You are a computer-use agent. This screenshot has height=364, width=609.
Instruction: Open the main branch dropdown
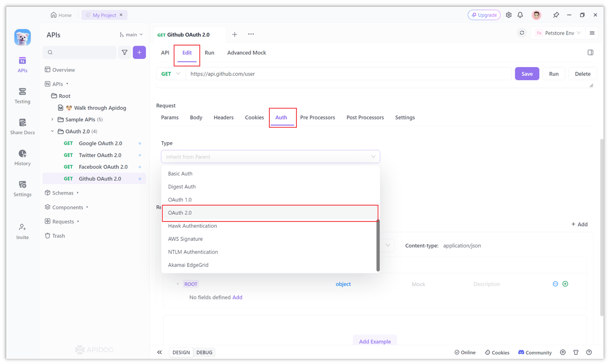(x=131, y=35)
